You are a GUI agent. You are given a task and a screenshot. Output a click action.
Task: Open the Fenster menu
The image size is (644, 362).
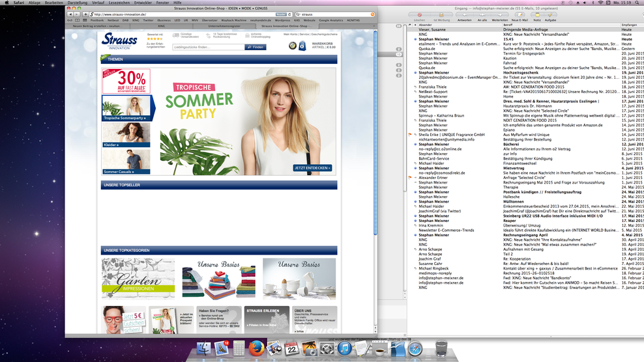click(x=162, y=3)
